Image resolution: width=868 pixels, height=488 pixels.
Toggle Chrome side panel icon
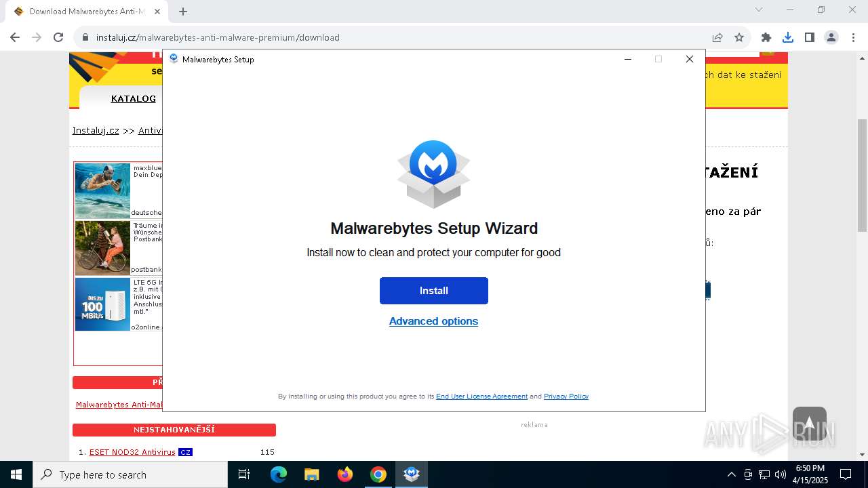(810, 37)
